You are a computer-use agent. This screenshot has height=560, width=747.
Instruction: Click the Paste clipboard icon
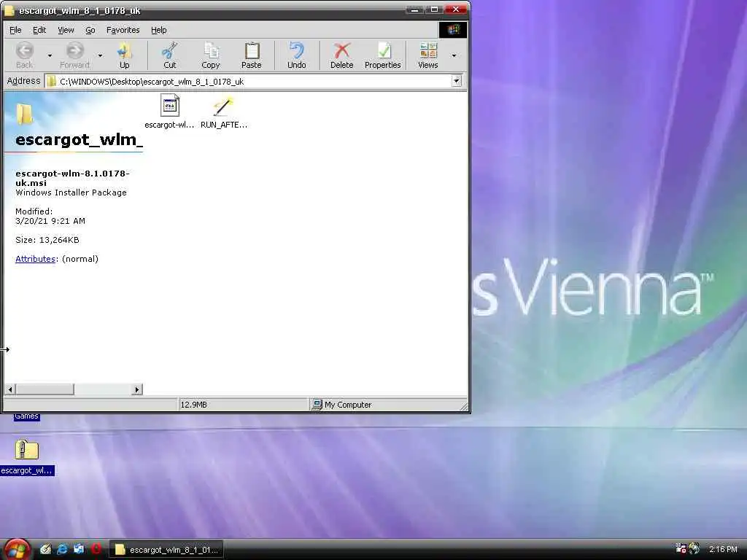(x=252, y=50)
